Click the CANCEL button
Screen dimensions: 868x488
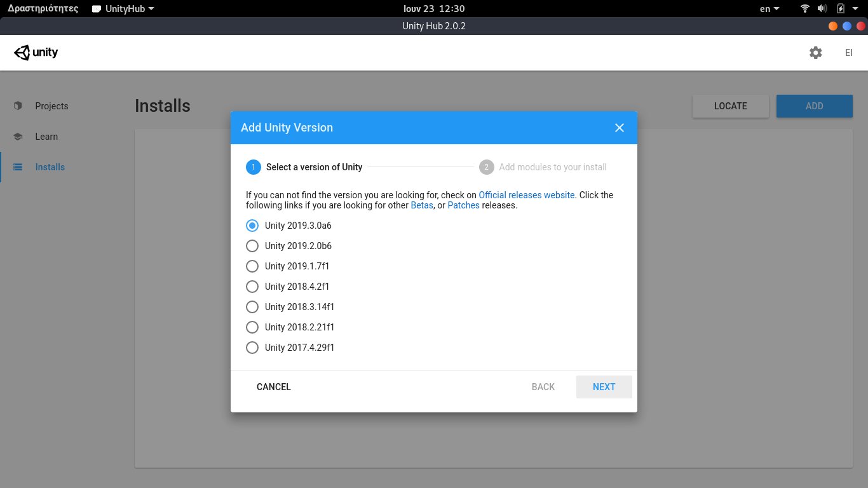274,387
